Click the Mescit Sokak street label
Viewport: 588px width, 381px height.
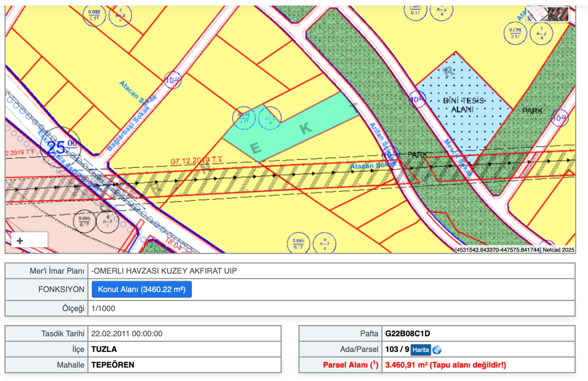(x=457, y=157)
